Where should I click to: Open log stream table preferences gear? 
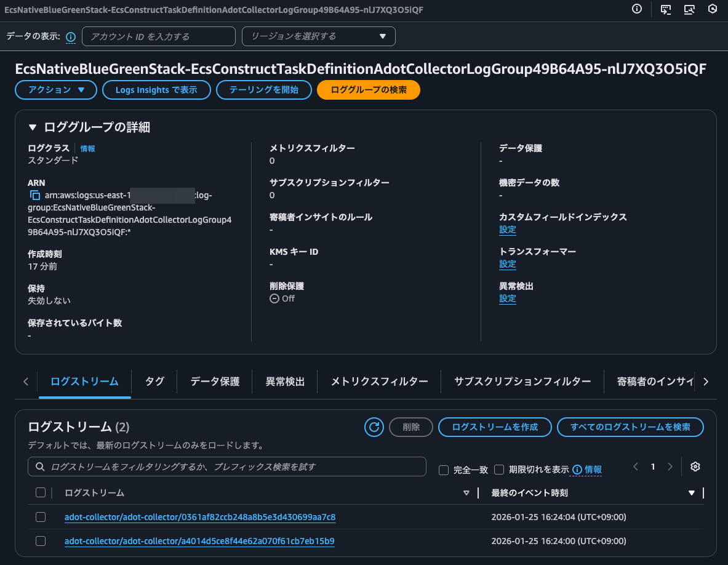(695, 467)
